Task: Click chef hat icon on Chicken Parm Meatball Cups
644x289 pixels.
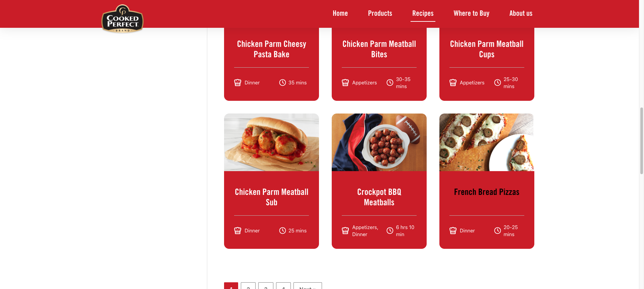Action: (x=453, y=82)
